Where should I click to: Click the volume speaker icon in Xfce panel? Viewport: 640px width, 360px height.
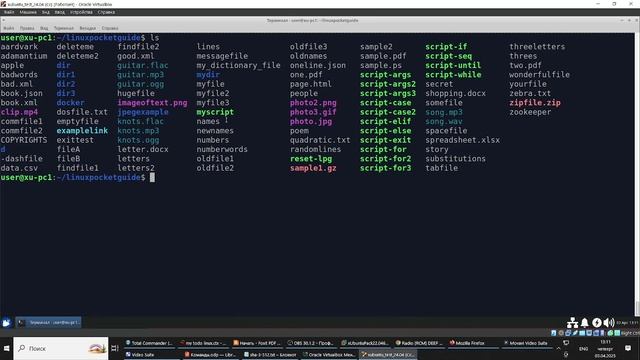click(609, 323)
